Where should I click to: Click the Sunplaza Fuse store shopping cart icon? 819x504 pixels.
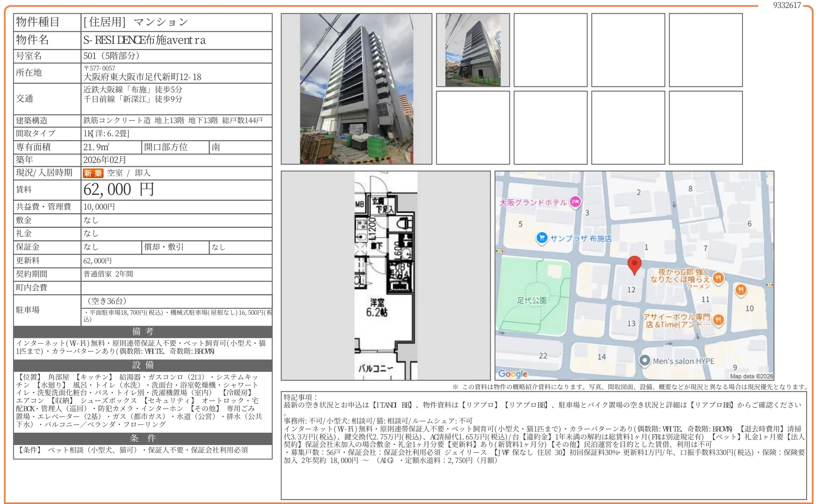[542, 238]
